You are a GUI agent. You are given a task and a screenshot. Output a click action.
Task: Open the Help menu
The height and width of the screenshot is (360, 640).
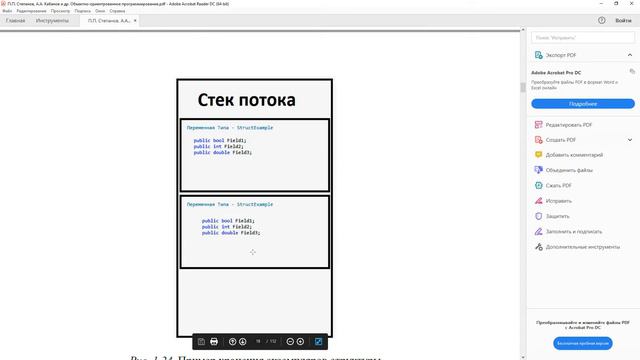117,11
